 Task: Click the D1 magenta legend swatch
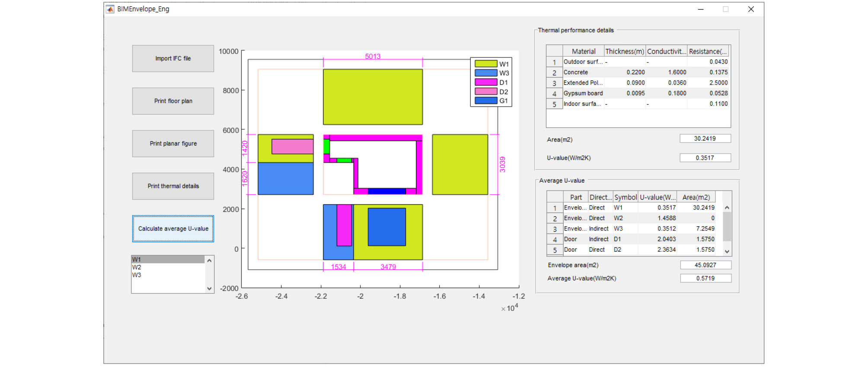[x=486, y=82]
